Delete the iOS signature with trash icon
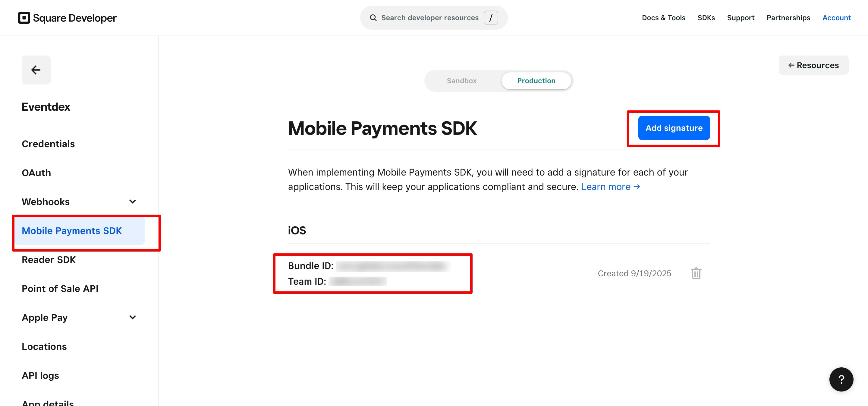The image size is (868, 406). [x=696, y=273]
